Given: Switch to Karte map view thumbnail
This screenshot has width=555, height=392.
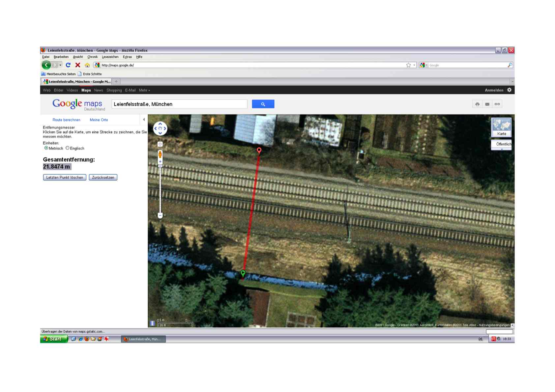Looking at the screenshot, I should pos(501,127).
